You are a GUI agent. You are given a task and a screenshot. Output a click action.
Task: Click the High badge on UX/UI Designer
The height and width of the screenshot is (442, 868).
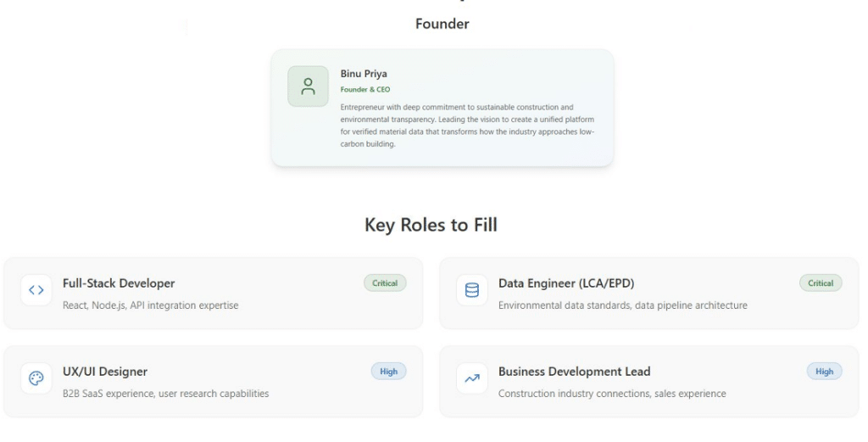coord(389,372)
